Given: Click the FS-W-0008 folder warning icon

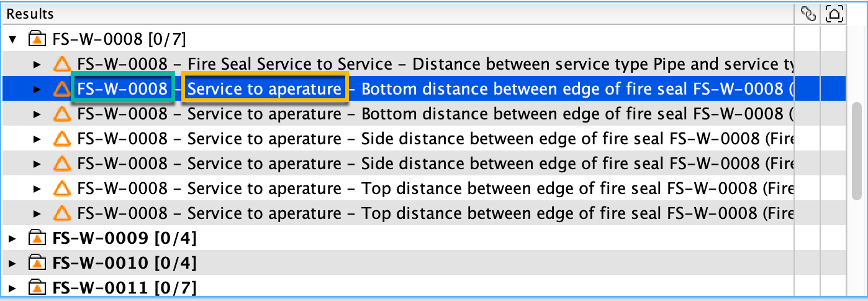Looking at the screenshot, I should (38, 40).
